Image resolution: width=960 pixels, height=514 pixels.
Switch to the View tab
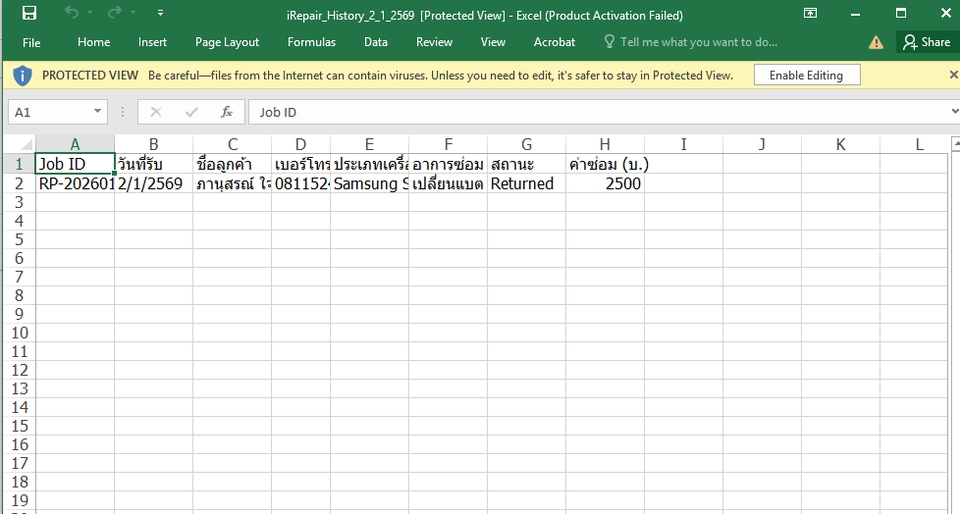pyautogui.click(x=493, y=42)
